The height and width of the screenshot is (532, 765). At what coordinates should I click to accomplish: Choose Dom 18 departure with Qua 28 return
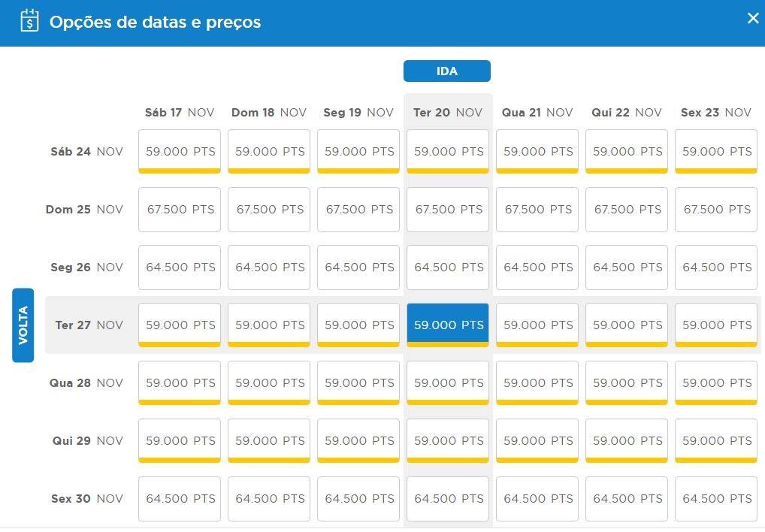click(x=269, y=382)
